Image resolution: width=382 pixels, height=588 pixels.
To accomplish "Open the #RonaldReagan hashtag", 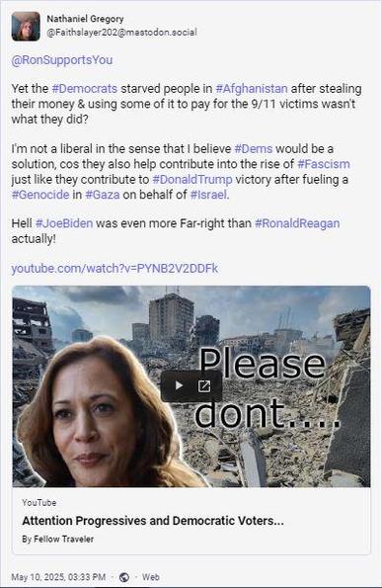I will pos(297,223).
